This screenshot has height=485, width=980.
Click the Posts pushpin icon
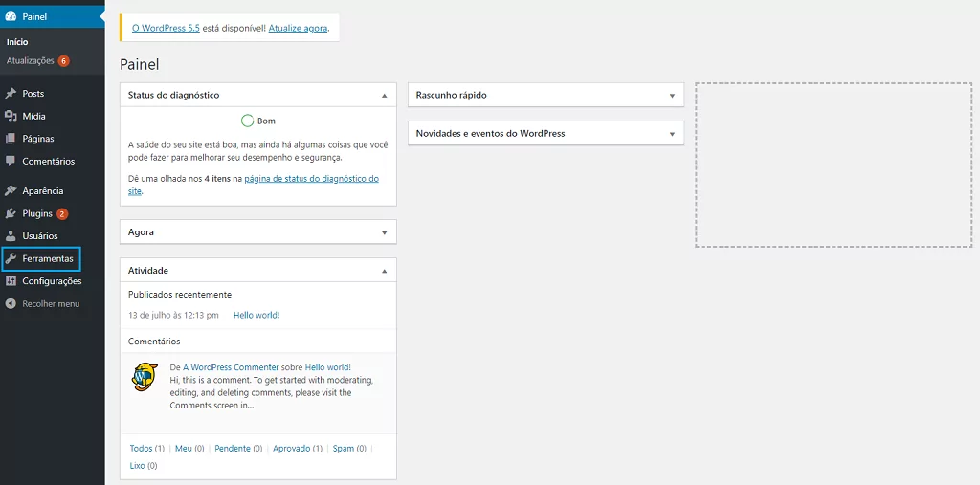coord(10,94)
